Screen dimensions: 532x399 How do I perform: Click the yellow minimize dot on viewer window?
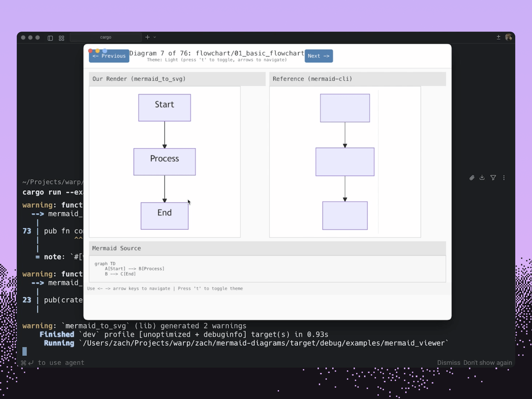[98, 51]
